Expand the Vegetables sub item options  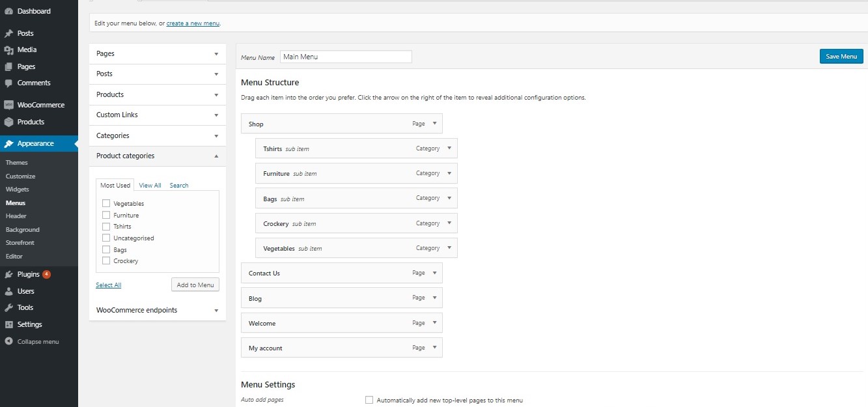pos(449,248)
